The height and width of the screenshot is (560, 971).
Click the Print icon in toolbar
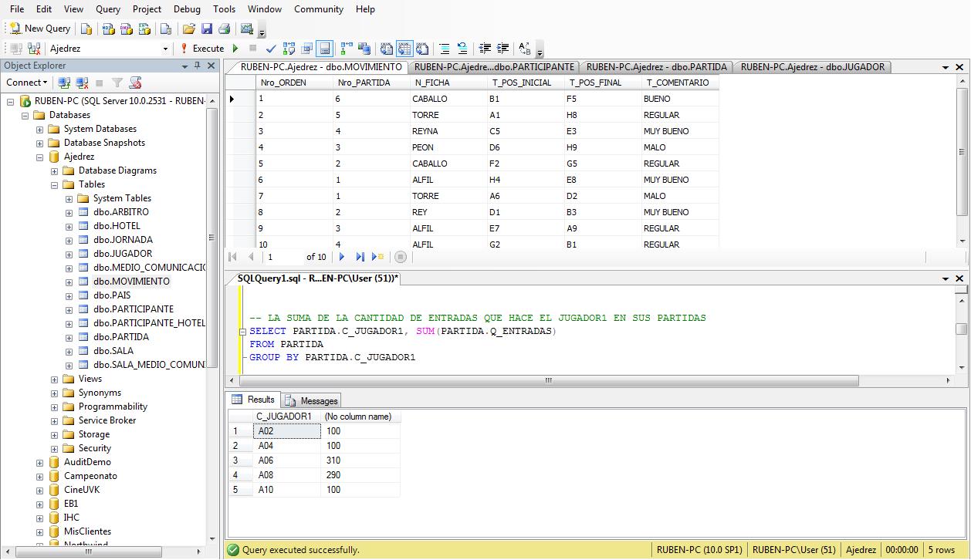pyautogui.click(x=224, y=29)
